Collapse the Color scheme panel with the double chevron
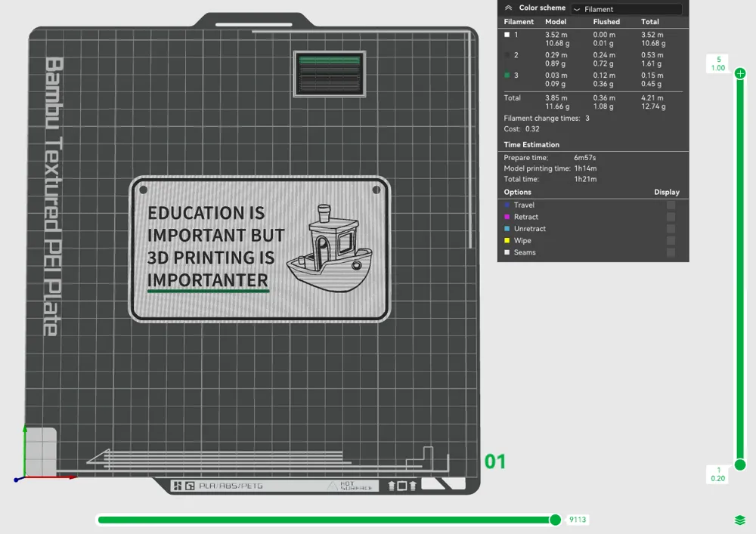The width and height of the screenshot is (756, 534). pyautogui.click(x=507, y=8)
